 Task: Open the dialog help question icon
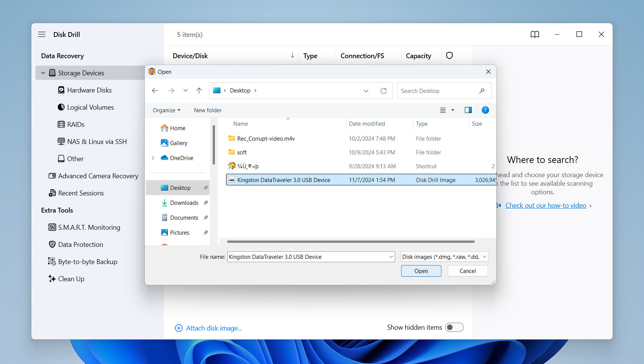(485, 110)
